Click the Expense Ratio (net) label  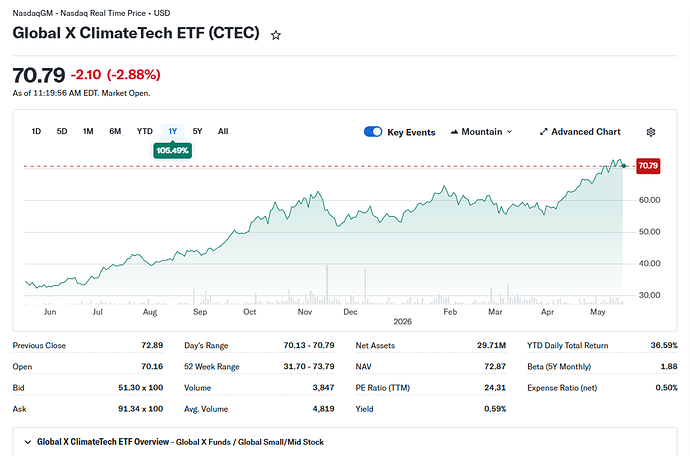[x=562, y=388]
